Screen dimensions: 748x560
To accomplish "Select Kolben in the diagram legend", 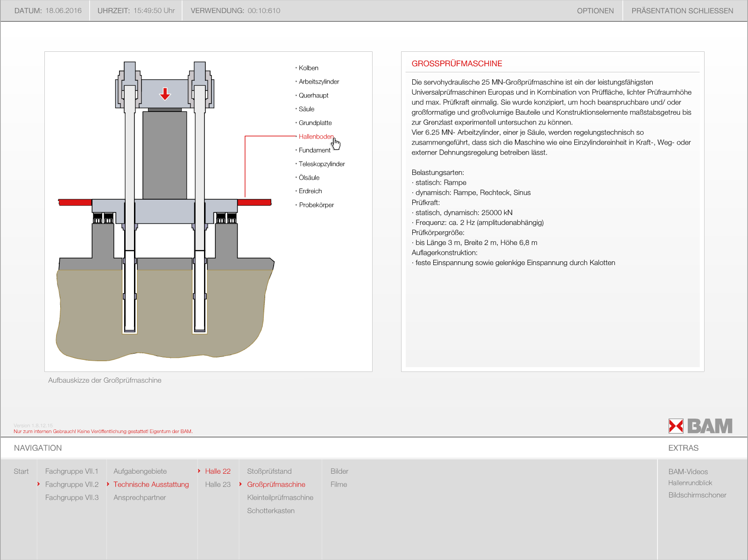I will coord(308,68).
